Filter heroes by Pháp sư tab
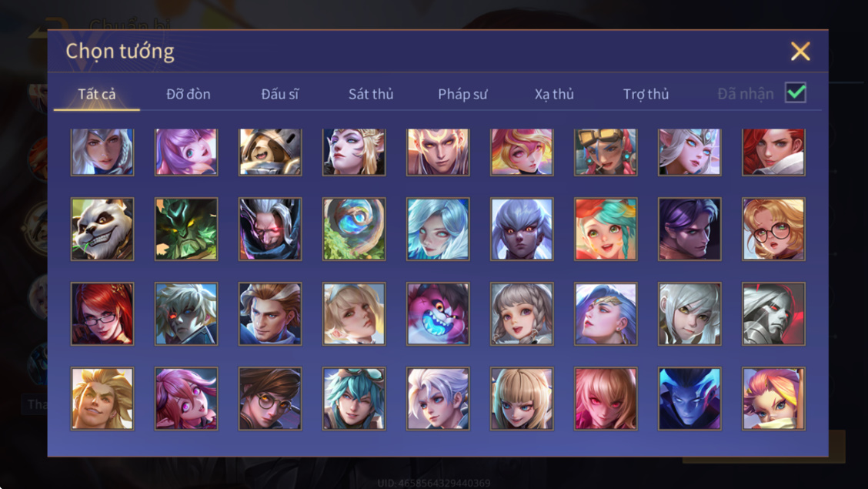Screen dimensions: 868x489 pos(462,94)
